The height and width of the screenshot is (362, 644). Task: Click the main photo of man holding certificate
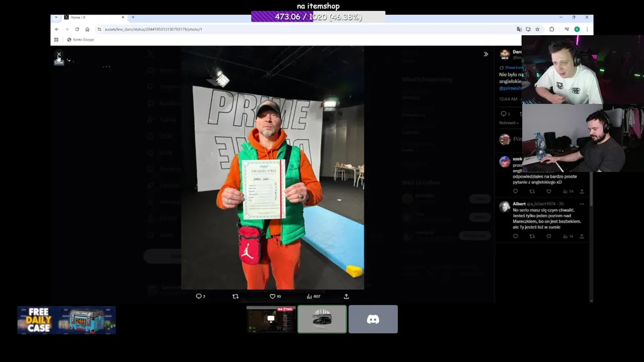[272, 168]
